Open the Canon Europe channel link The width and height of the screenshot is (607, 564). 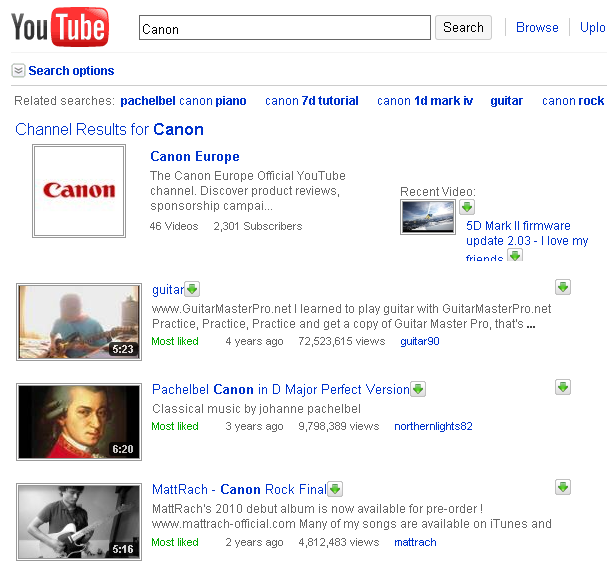[195, 156]
